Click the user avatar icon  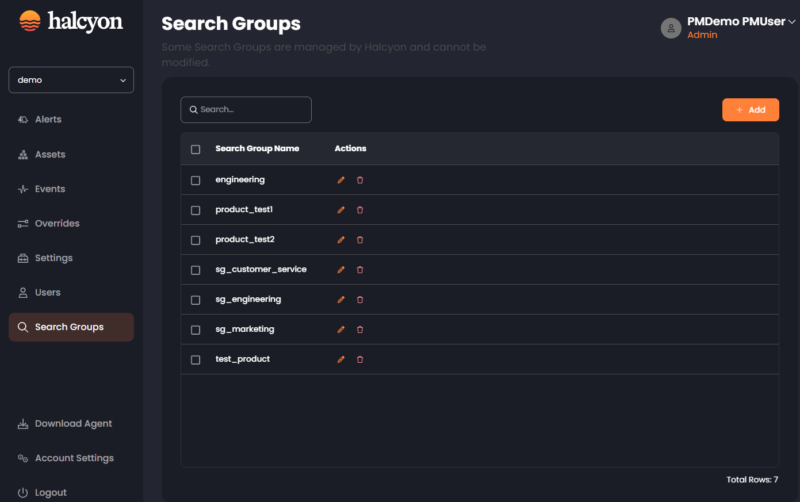pos(671,28)
